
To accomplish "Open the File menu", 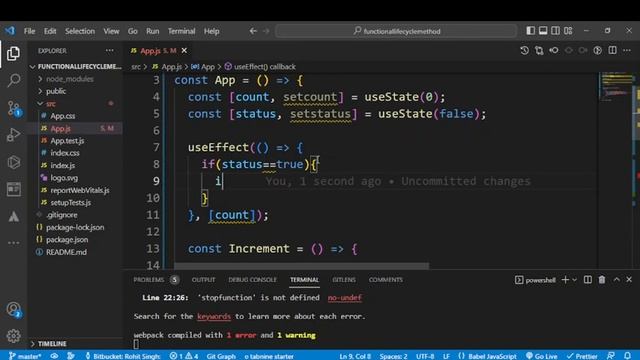I will (29, 31).
